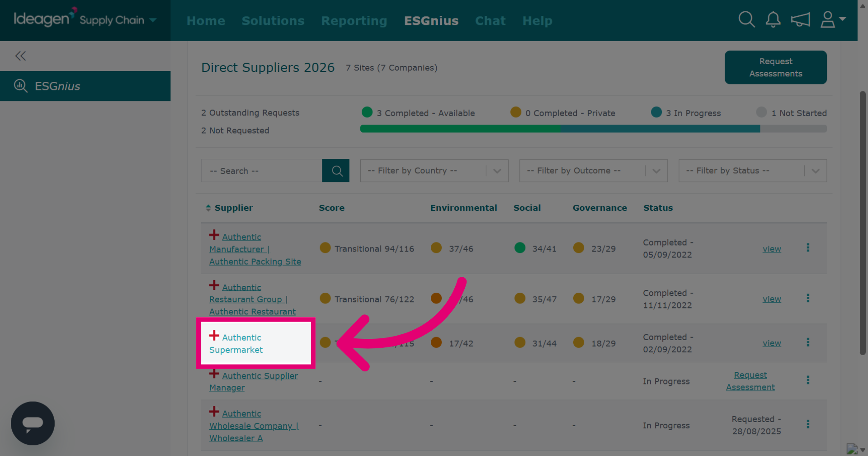
Task: Expand Authentic Wholesale Company row plus icon
Action: (x=214, y=411)
